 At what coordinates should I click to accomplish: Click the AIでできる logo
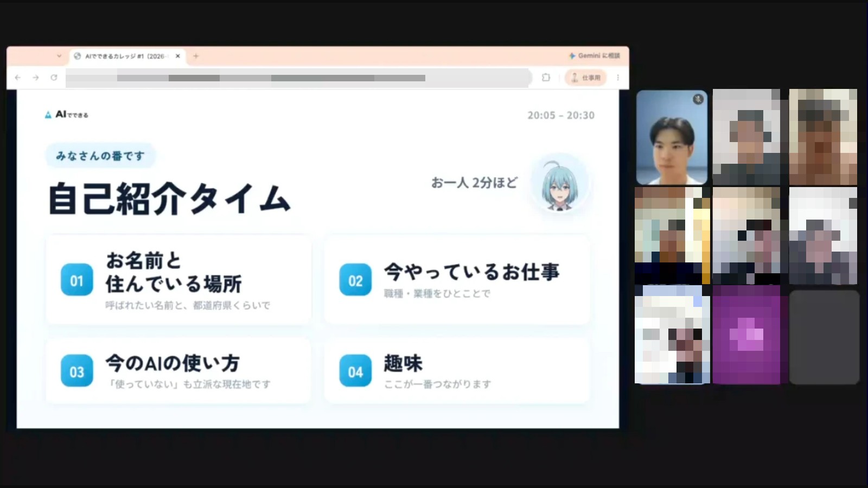coord(66,114)
